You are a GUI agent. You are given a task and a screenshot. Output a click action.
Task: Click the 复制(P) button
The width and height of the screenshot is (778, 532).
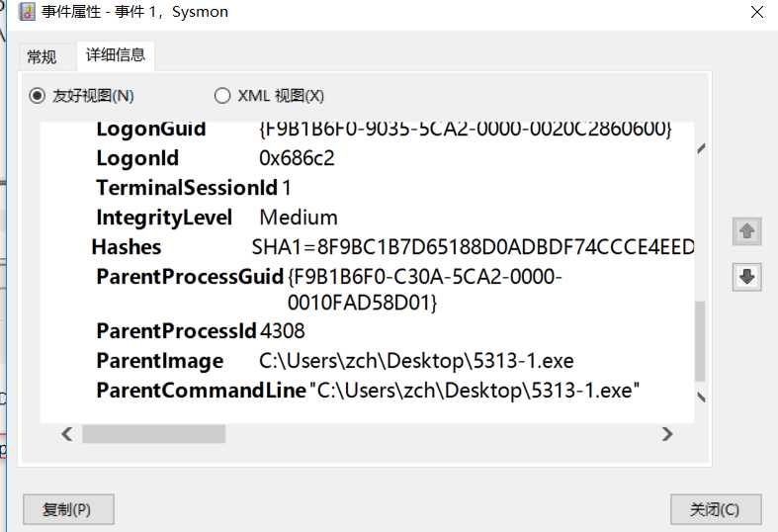[x=68, y=509]
